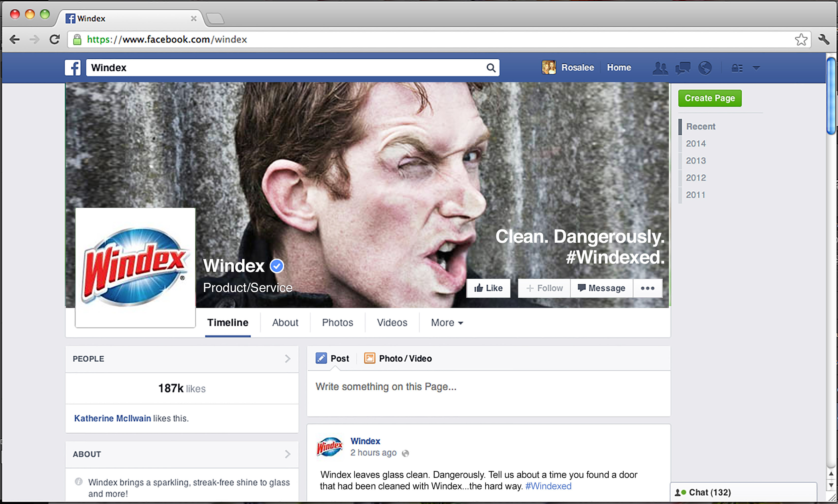Viewport: 838px width, 504px height.
Task: Send a Message to Windex
Action: [x=602, y=288]
